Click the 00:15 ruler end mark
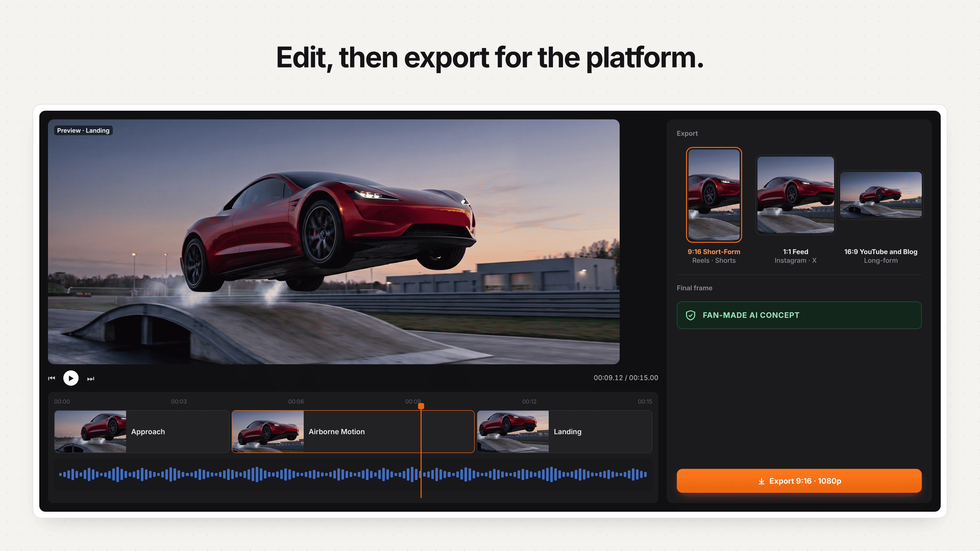Screen dimensions: 980x551 point(645,402)
